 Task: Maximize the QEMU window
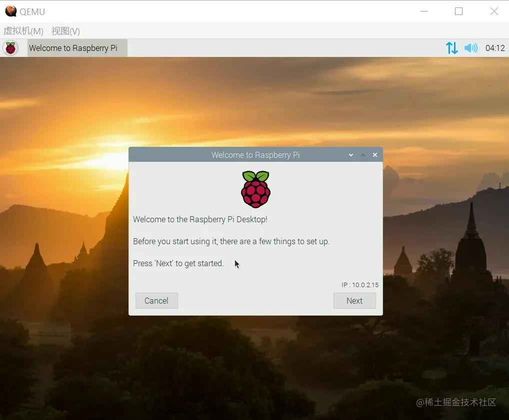(x=458, y=11)
